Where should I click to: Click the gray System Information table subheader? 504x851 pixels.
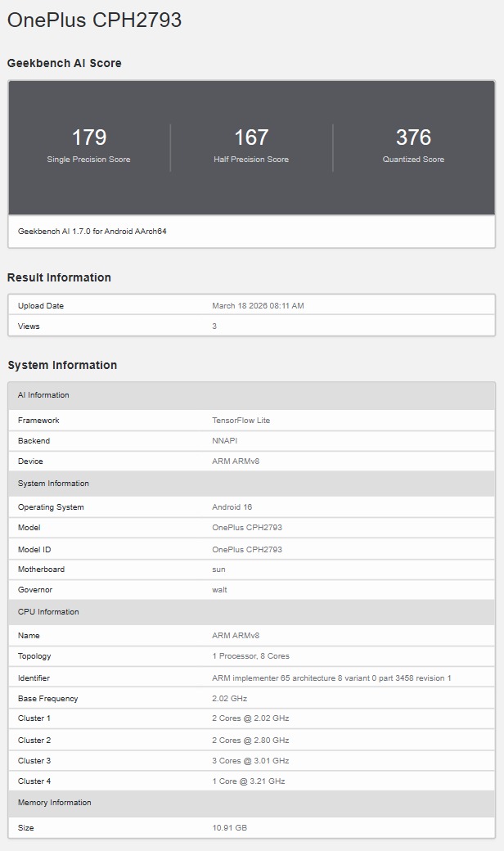point(252,483)
